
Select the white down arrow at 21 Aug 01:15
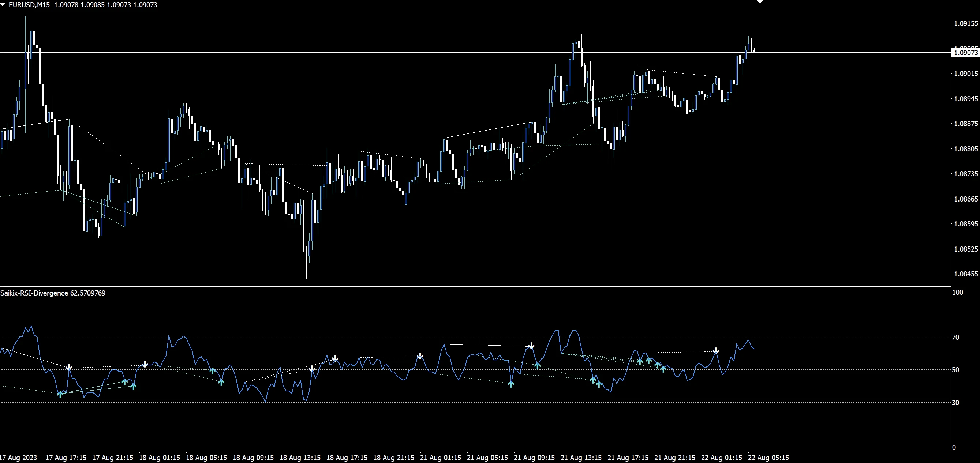[x=420, y=356]
